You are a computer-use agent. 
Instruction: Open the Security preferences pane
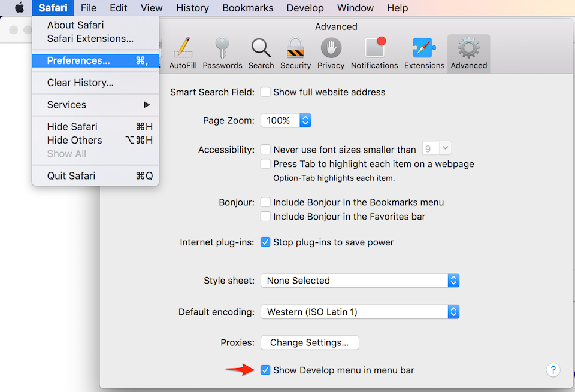pyautogui.click(x=295, y=53)
